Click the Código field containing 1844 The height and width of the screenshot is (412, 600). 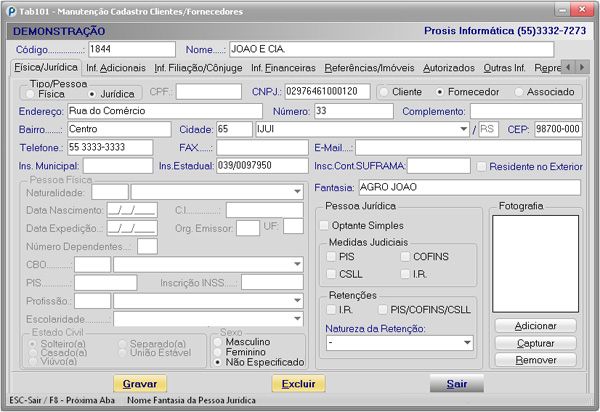[x=132, y=49]
